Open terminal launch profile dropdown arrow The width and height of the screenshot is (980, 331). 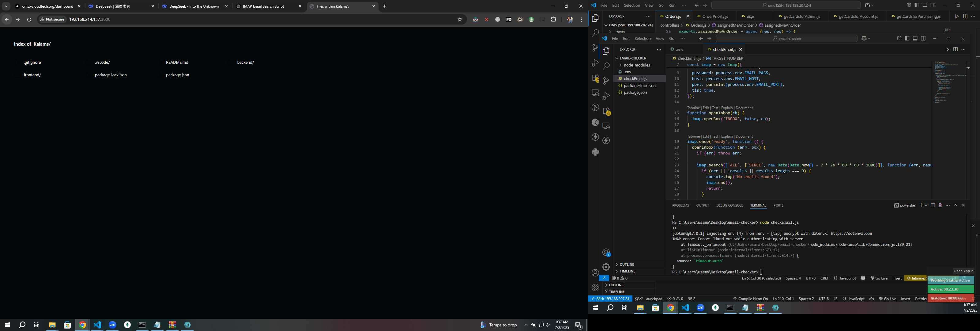926,205
